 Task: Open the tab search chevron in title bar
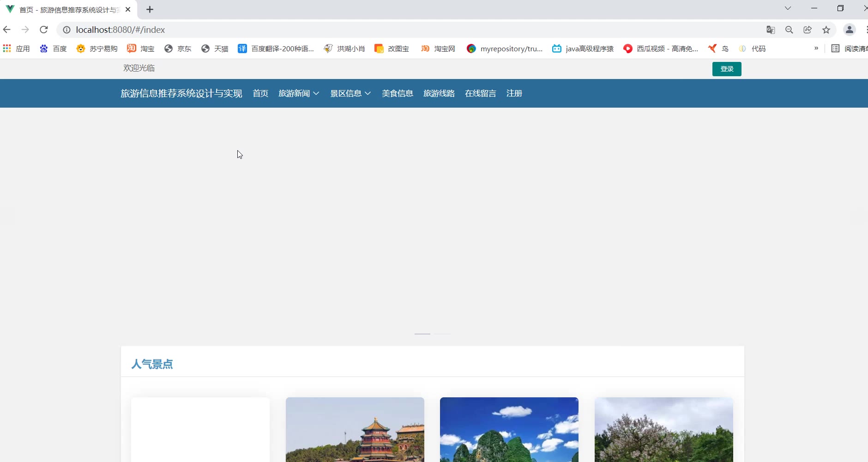pos(788,8)
